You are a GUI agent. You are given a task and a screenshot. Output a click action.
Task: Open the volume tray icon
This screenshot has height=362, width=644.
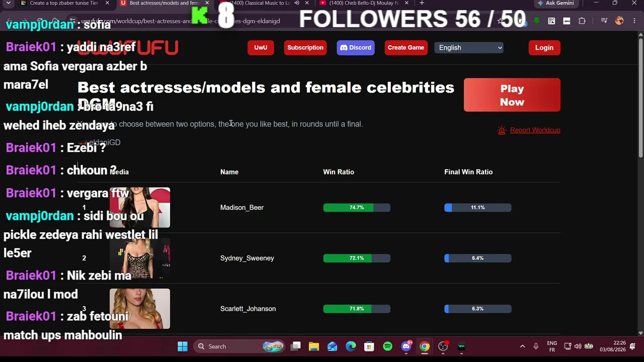click(578, 346)
